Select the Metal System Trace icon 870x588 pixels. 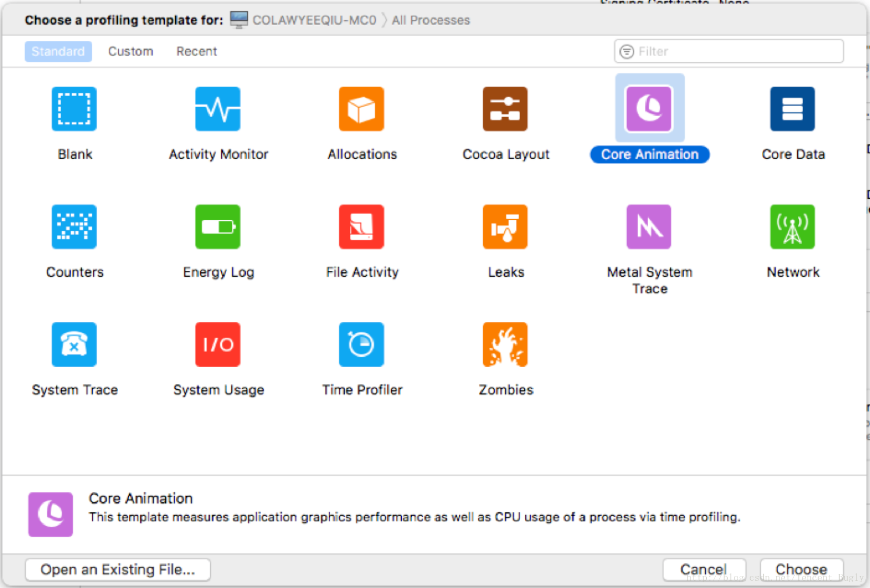click(649, 227)
